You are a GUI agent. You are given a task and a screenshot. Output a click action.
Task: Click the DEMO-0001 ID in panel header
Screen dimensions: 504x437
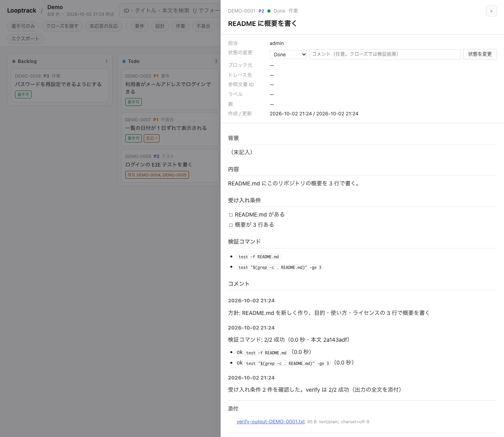[x=242, y=11]
